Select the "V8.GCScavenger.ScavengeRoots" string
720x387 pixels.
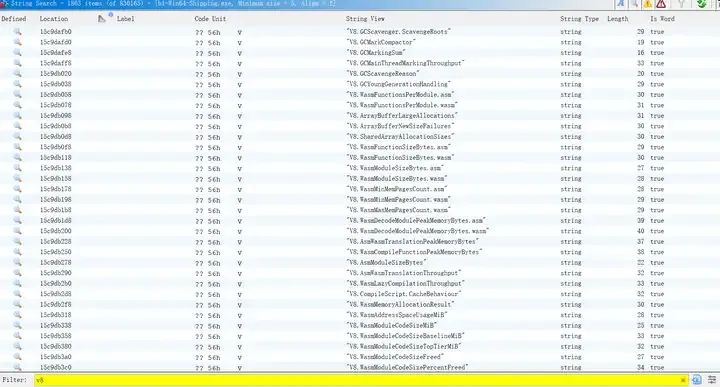399,32
